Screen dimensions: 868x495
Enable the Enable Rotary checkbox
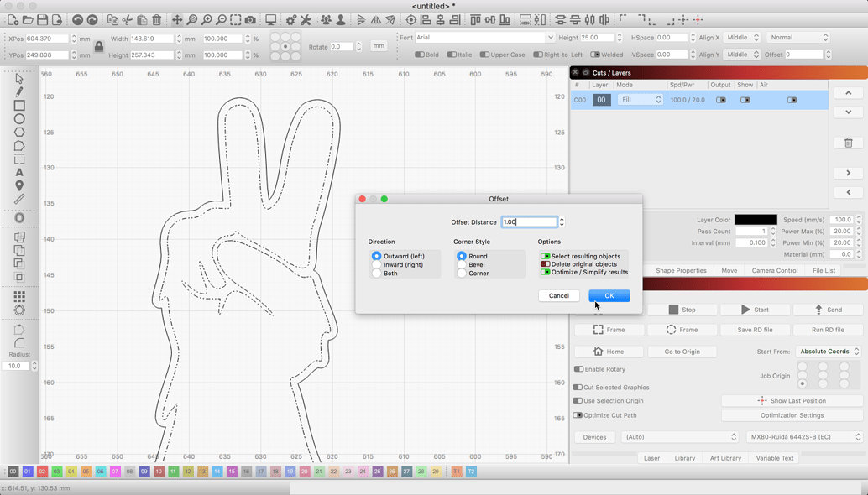[578, 369]
